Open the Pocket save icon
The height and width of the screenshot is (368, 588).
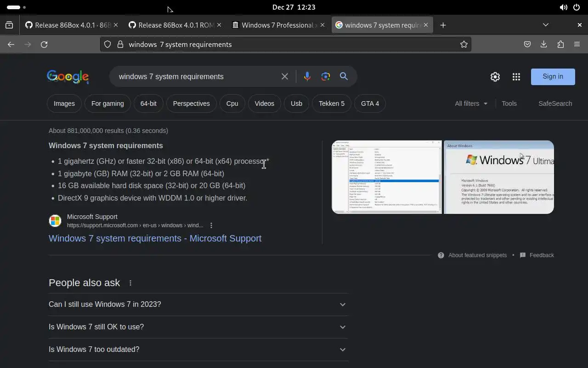pos(527,44)
